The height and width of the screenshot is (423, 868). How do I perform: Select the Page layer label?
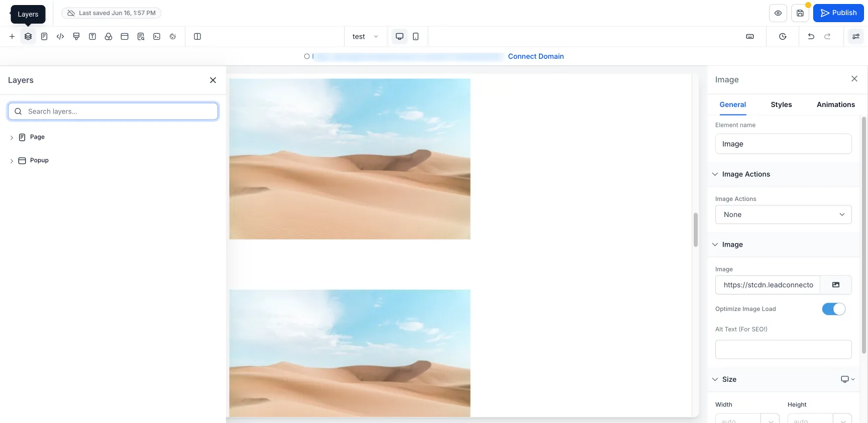(37, 137)
